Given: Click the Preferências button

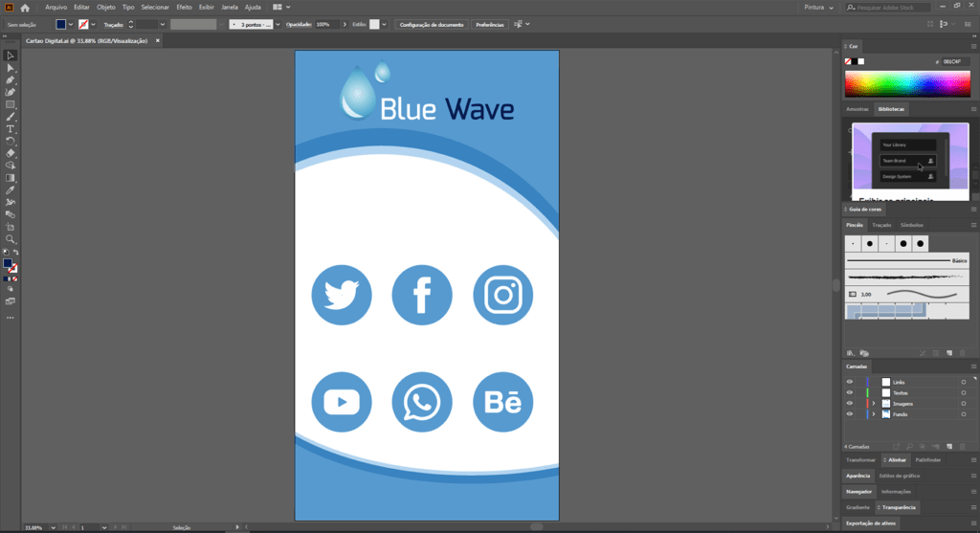Looking at the screenshot, I should click(x=489, y=24).
